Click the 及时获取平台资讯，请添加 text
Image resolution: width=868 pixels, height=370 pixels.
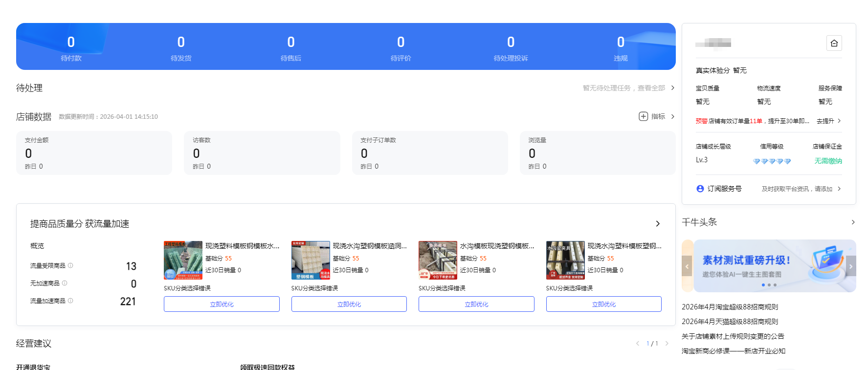click(x=797, y=189)
